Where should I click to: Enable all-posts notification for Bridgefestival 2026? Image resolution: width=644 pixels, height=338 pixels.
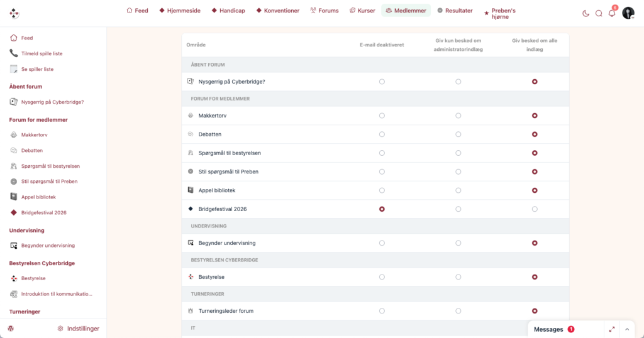pyautogui.click(x=535, y=209)
